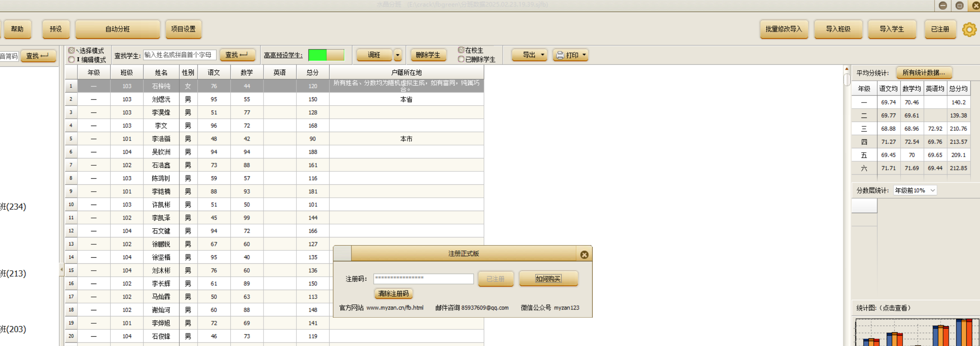Open the 调班 dropdown arrow
The image size is (980, 346).
(x=398, y=55)
